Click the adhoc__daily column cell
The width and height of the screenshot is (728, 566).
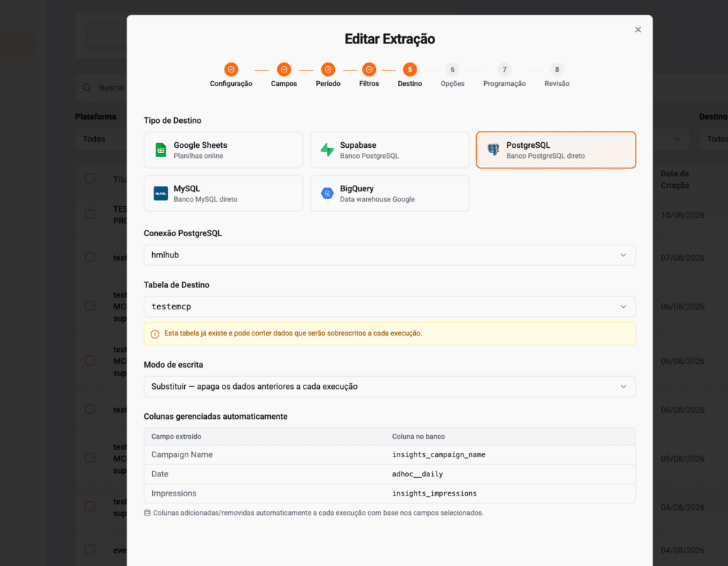tap(417, 474)
